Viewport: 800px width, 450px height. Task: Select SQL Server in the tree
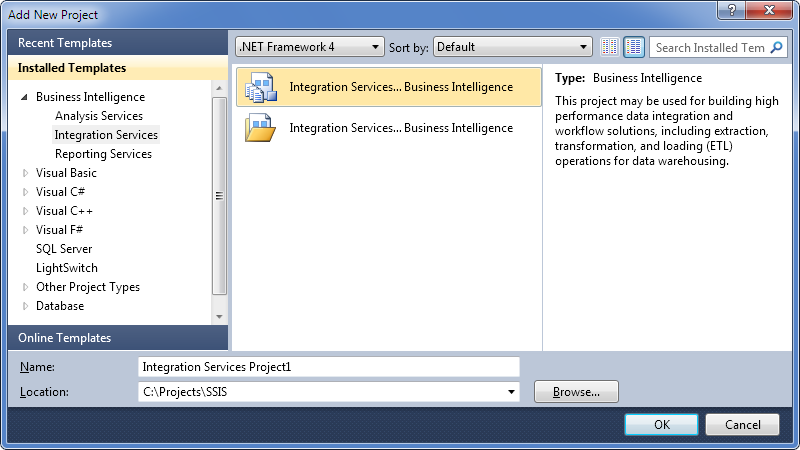(x=64, y=248)
